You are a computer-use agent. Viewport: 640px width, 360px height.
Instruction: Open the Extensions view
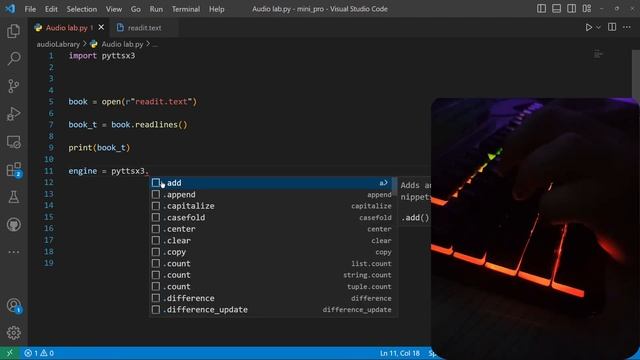pyautogui.click(x=13, y=169)
